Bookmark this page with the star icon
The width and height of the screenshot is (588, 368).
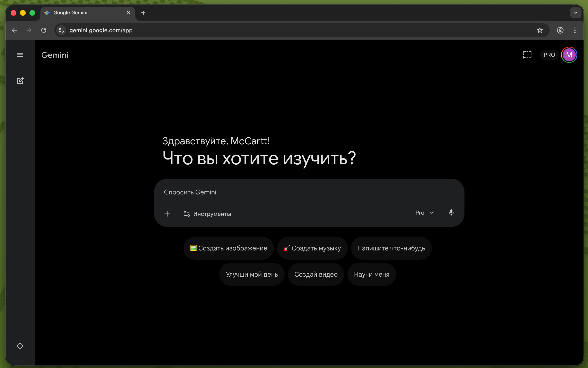click(x=540, y=30)
